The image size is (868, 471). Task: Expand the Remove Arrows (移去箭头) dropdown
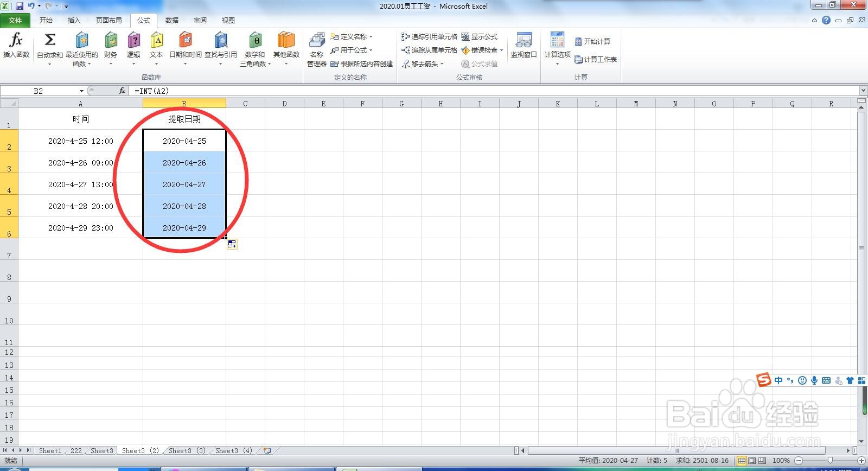click(x=442, y=63)
